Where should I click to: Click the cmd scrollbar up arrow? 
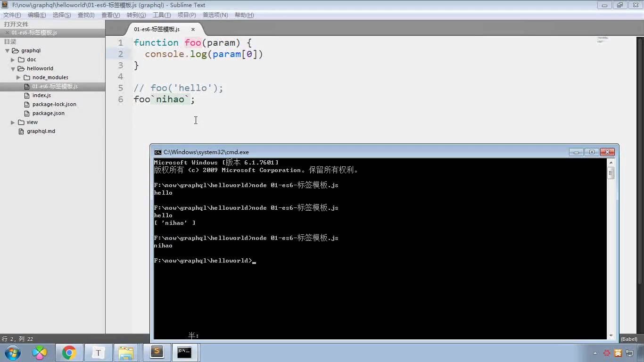click(x=611, y=162)
